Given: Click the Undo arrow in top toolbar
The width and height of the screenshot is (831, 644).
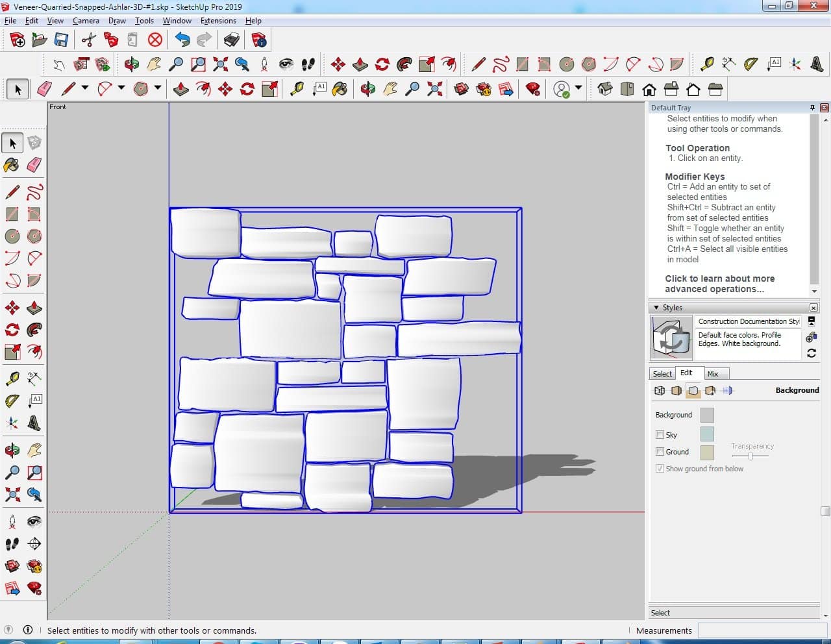Looking at the screenshot, I should pyautogui.click(x=182, y=40).
